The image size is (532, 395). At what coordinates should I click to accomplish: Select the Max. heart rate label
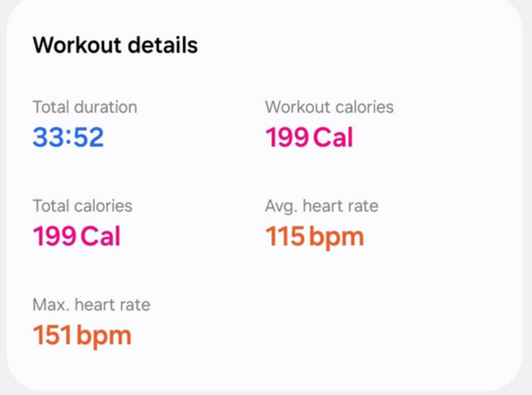click(91, 305)
